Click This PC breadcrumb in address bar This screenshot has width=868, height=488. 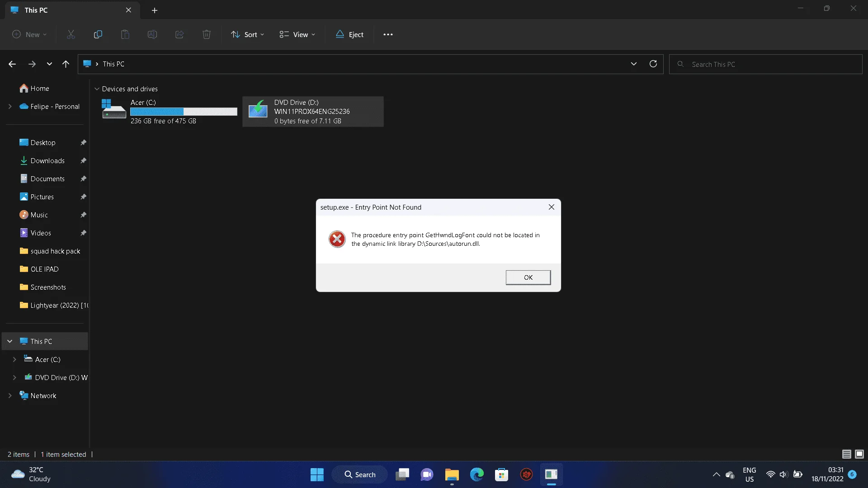[113, 64]
